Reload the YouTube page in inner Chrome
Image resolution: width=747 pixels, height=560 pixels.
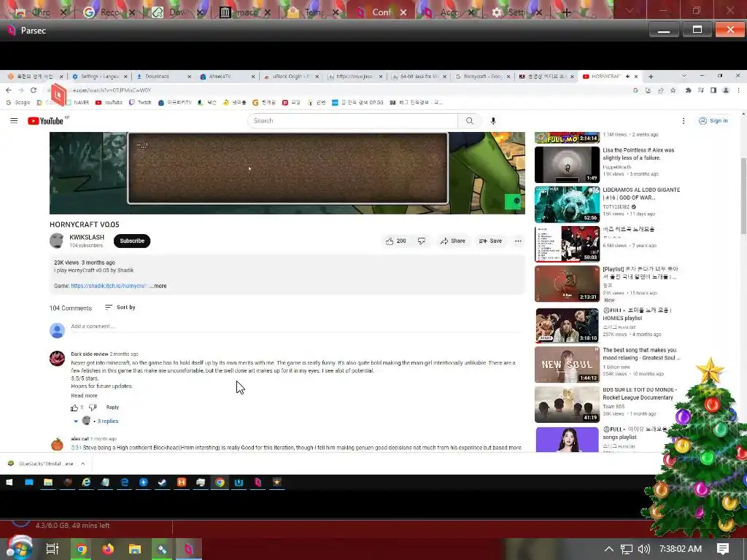click(34, 90)
